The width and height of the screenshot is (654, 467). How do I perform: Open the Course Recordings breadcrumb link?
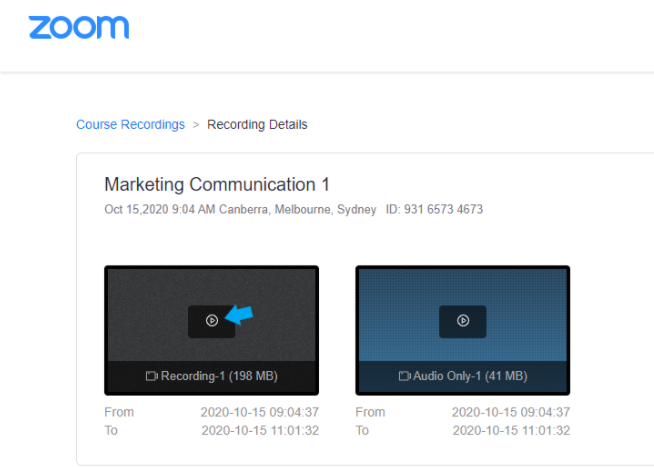tap(130, 124)
